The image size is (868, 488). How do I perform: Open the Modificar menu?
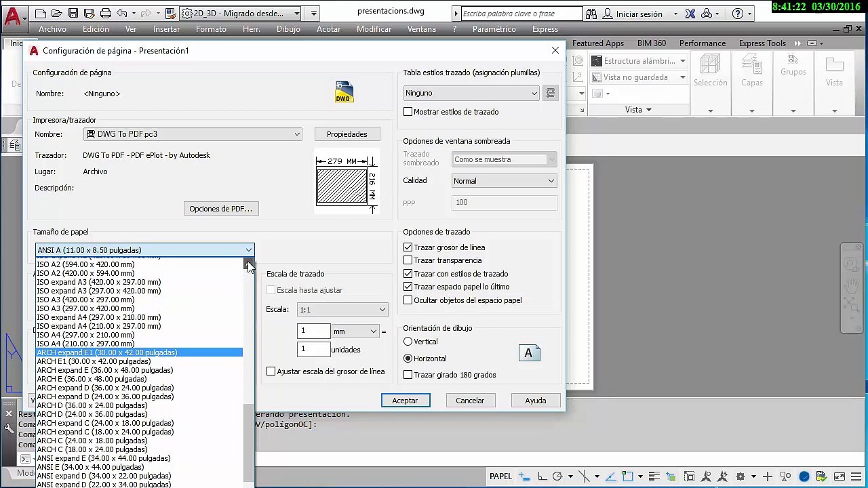pyautogui.click(x=374, y=29)
